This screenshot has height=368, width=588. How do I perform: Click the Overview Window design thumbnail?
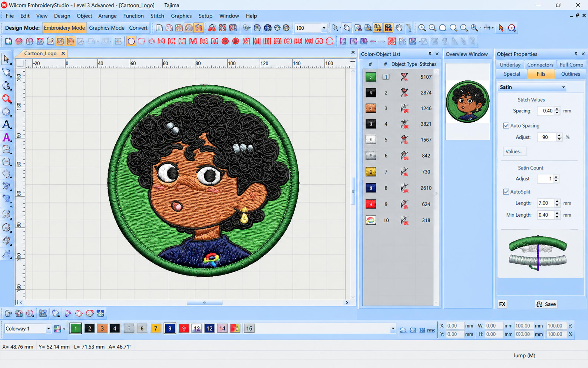click(x=468, y=102)
